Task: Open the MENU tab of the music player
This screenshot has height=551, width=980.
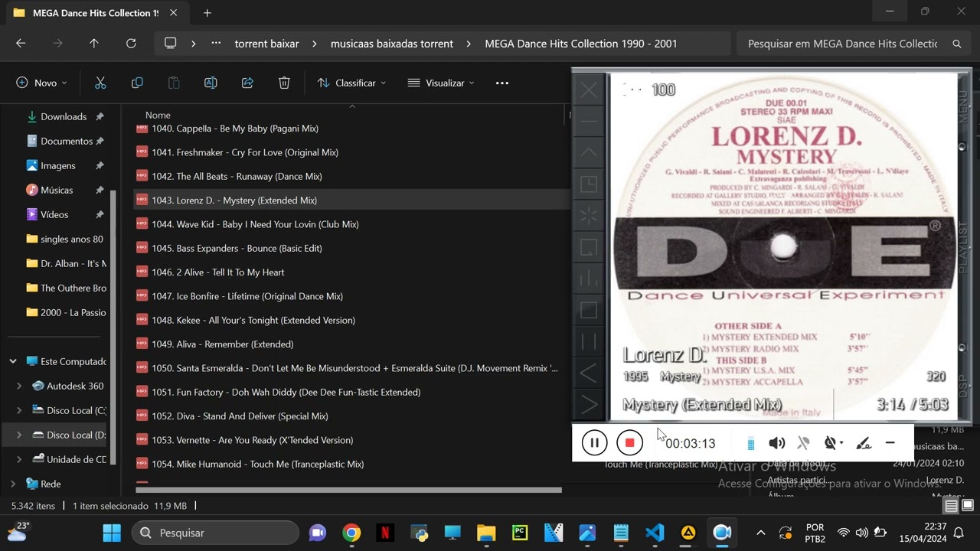Action: [x=963, y=107]
